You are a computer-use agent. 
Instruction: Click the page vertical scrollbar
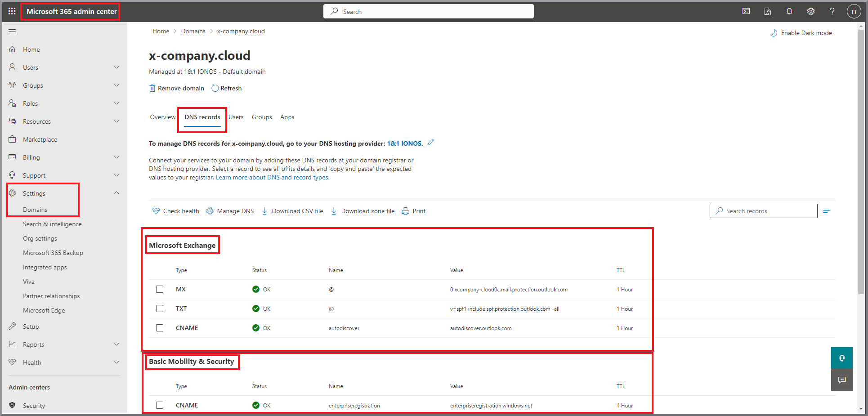coord(861,162)
